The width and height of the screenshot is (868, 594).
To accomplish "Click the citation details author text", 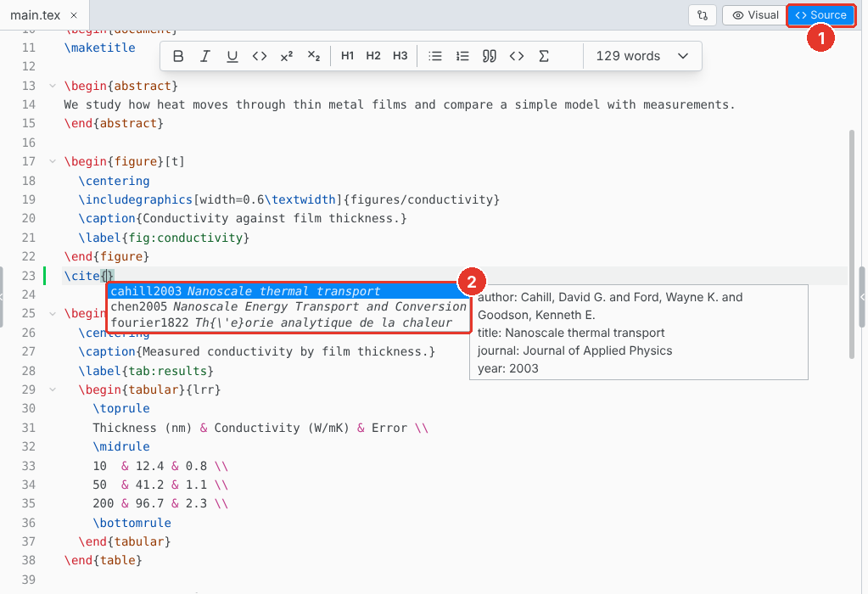I will 610,306.
